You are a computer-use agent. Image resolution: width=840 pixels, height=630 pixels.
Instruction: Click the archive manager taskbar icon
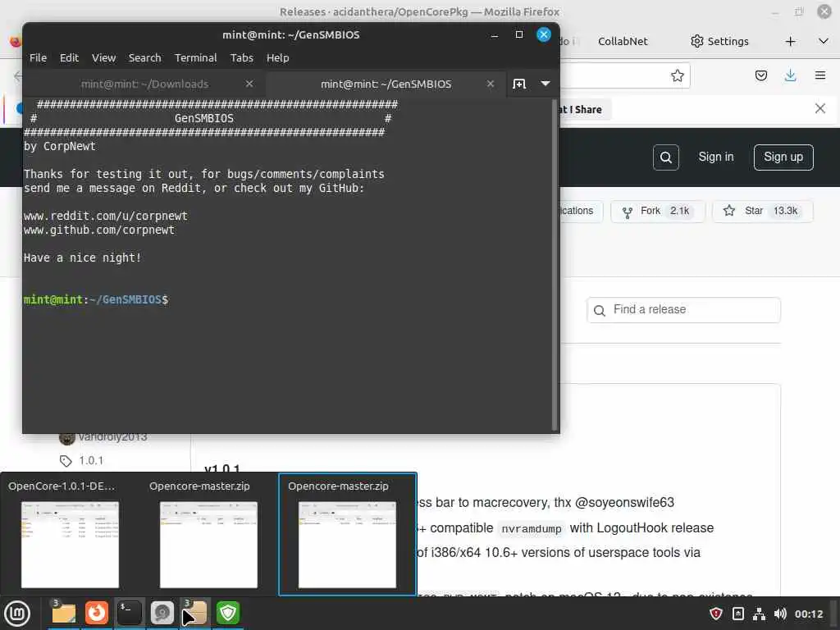[195, 614]
